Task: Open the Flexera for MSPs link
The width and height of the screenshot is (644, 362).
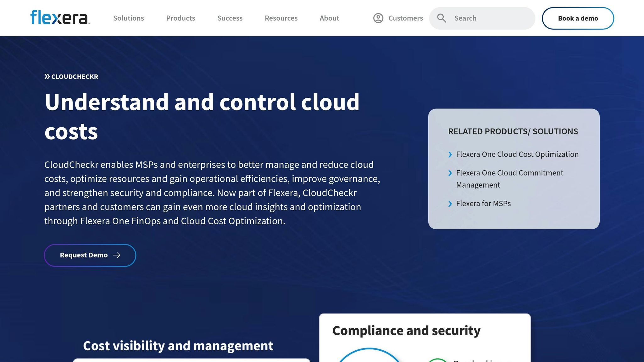Action: [483, 204]
